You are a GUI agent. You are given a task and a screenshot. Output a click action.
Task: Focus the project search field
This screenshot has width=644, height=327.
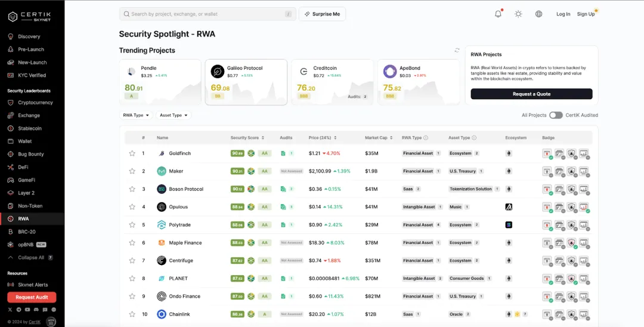tap(206, 14)
